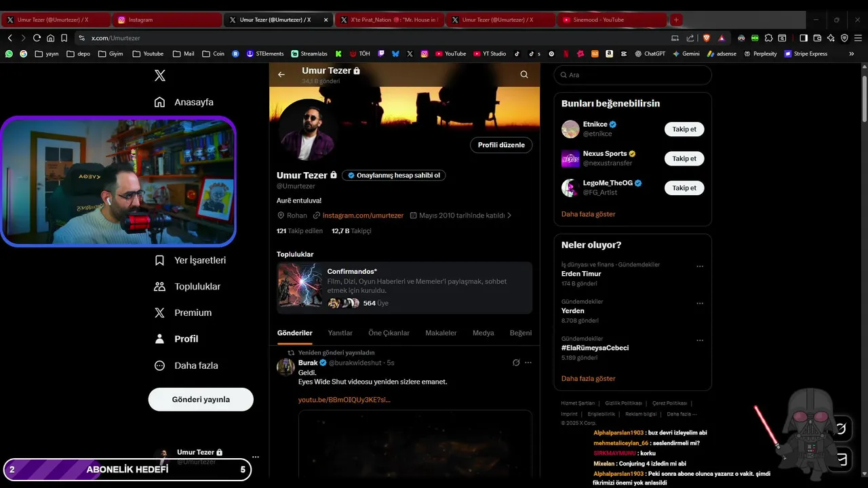
Task: Open the Google bookmark icon
Action: coord(24,54)
